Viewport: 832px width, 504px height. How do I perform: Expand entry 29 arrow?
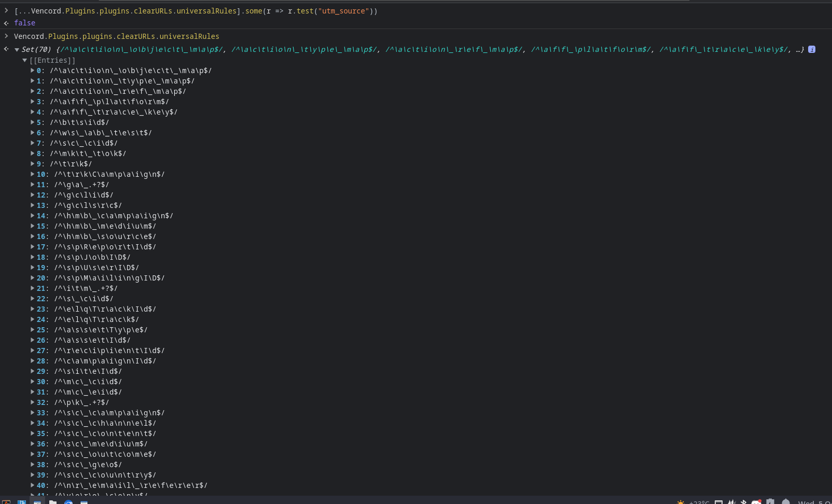point(32,371)
